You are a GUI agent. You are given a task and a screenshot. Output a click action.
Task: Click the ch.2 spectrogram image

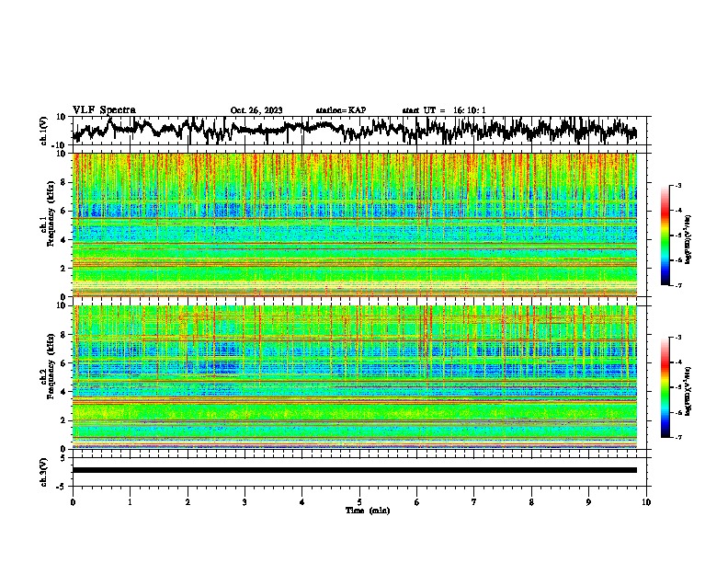coord(355,377)
